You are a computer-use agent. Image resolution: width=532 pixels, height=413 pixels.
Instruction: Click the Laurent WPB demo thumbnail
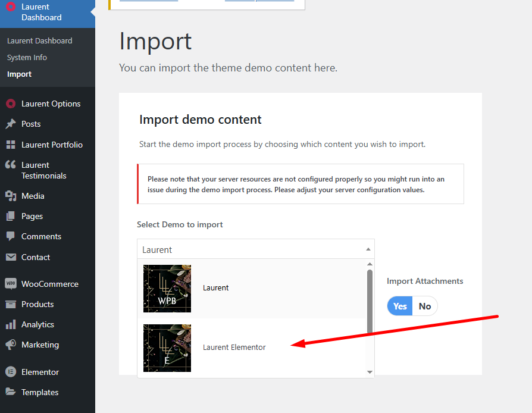(x=167, y=289)
